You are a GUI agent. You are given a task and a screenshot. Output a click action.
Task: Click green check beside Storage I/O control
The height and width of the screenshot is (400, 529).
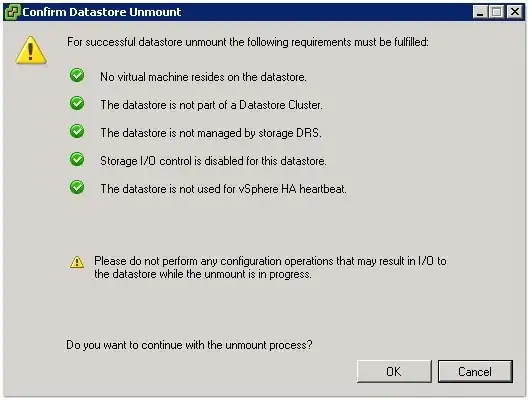[77, 159]
